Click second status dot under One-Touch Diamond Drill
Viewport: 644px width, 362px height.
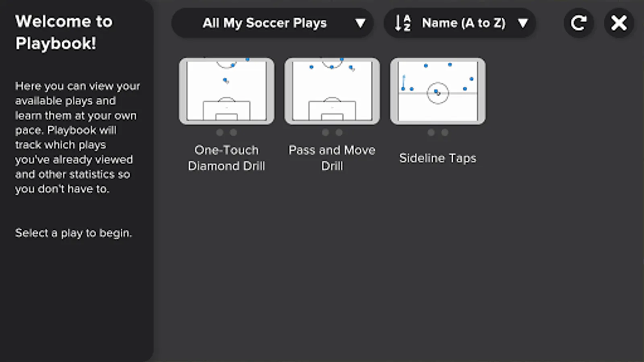click(x=233, y=132)
